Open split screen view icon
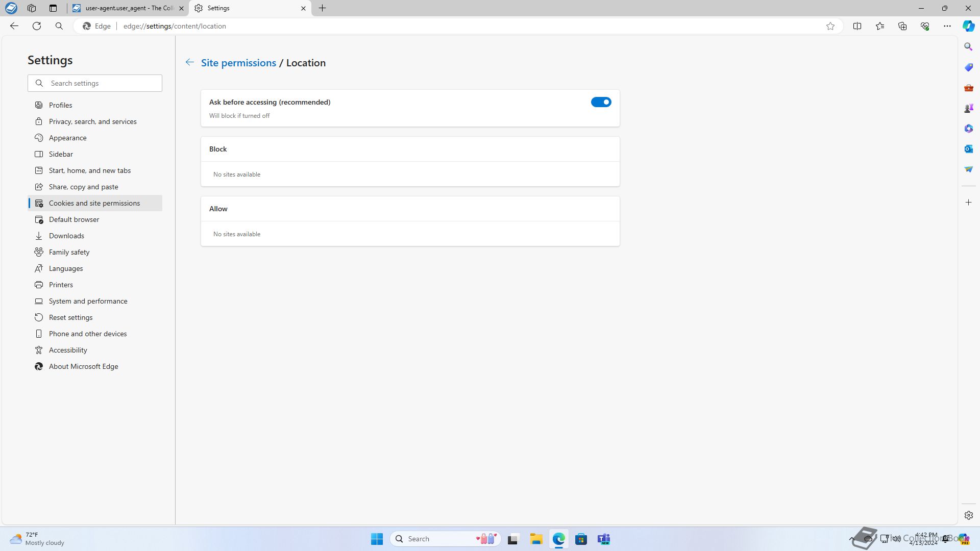The height and width of the screenshot is (551, 980). [x=857, y=26]
